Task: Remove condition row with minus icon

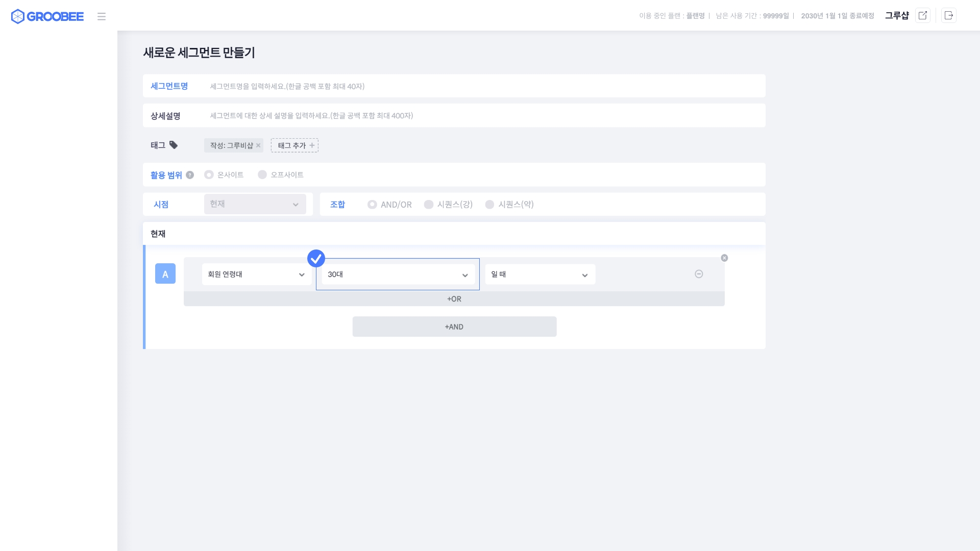Action: [699, 274]
